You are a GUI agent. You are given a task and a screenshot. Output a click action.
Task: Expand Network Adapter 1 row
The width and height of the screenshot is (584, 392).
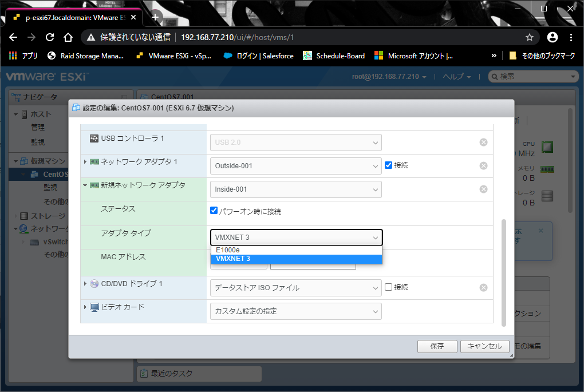point(85,162)
